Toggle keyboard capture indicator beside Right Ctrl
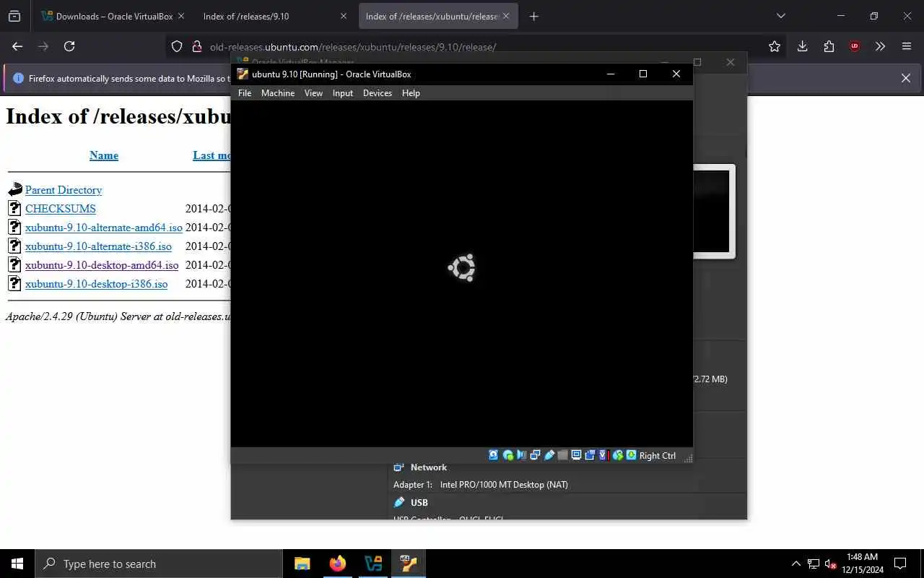Screen dimensions: 924x578 tap(631, 455)
